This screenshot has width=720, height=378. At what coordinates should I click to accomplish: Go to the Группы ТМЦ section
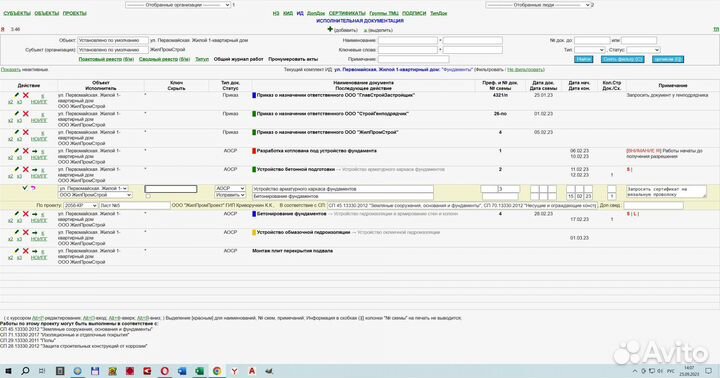pyautogui.click(x=384, y=13)
